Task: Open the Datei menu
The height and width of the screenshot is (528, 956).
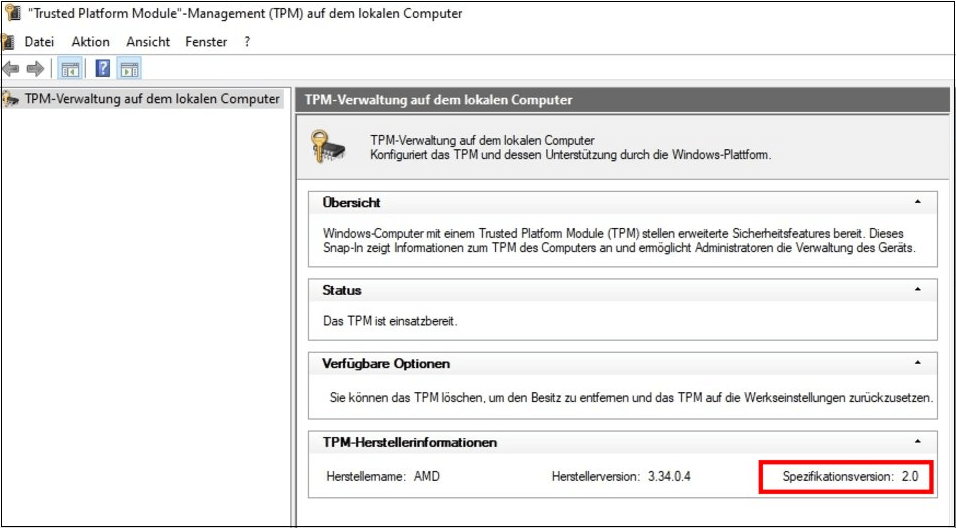Action: coord(39,42)
